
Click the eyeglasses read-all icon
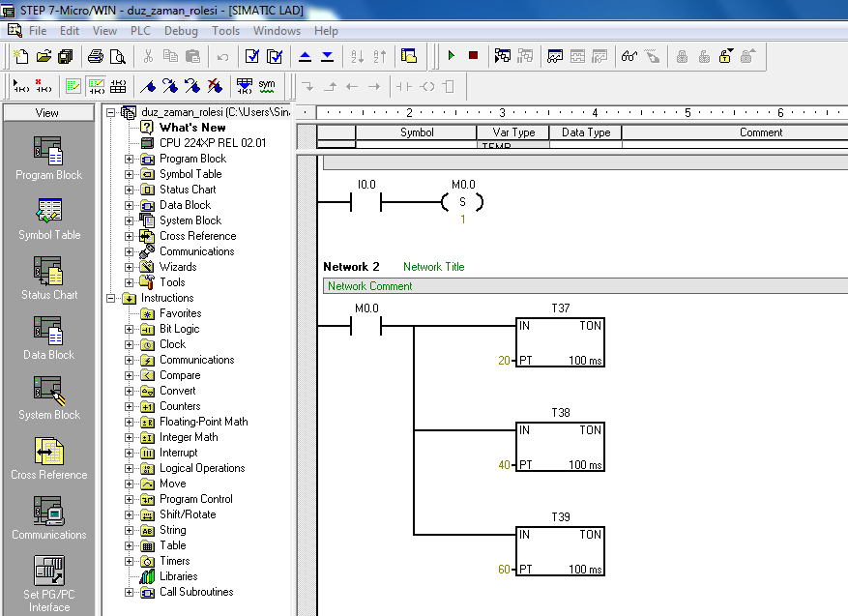tap(629, 56)
